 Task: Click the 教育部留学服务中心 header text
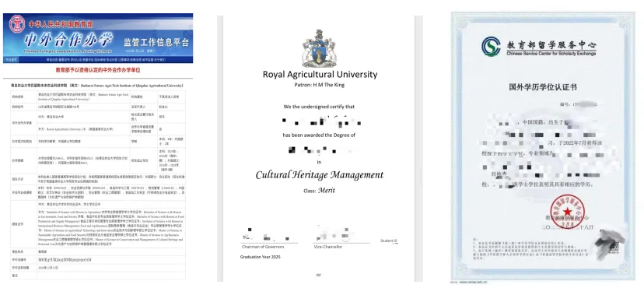click(551, 44)
